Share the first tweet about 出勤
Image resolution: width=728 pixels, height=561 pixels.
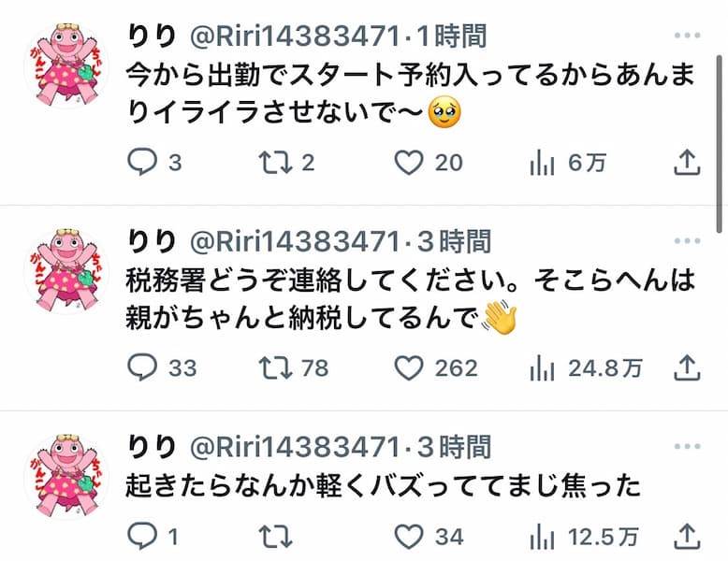click(687, 163)
